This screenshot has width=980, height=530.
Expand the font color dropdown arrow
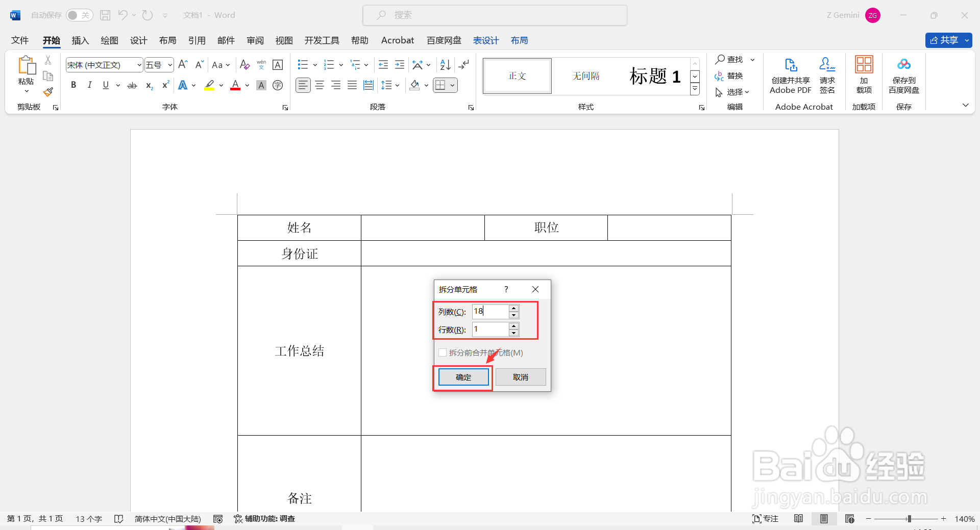[x=247, y=86]
